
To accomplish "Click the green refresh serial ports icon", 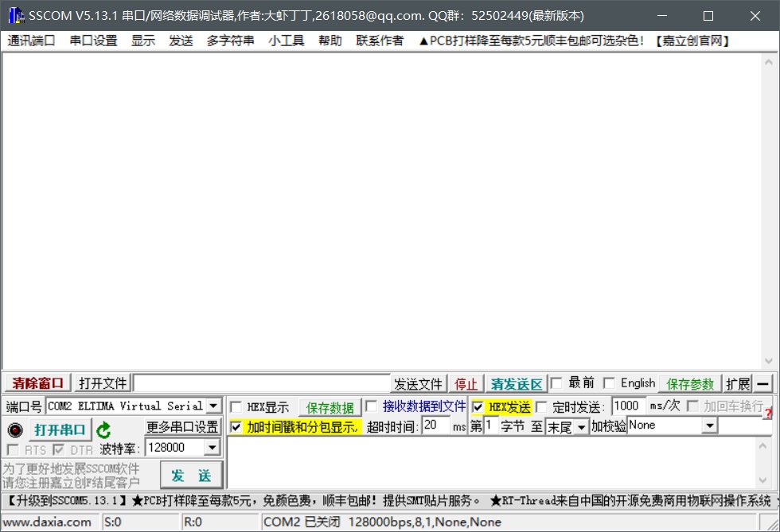I will [103, 429].
